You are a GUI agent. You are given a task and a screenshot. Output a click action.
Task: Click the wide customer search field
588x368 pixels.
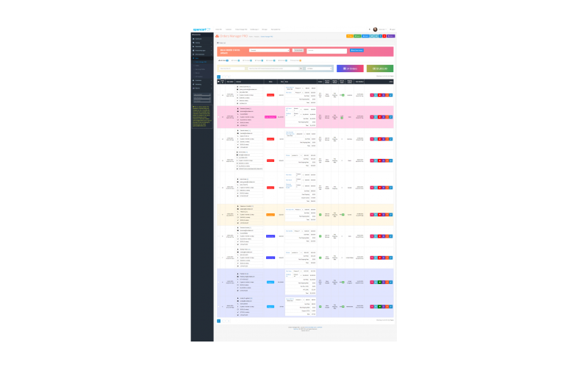(x=273, y=68)
